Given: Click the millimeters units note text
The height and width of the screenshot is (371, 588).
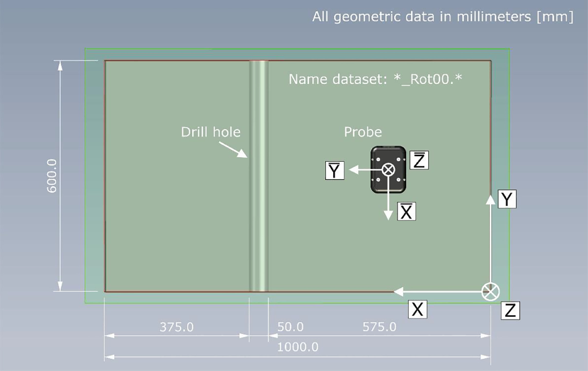Looking at the screenshot, I should pos(443,17).
